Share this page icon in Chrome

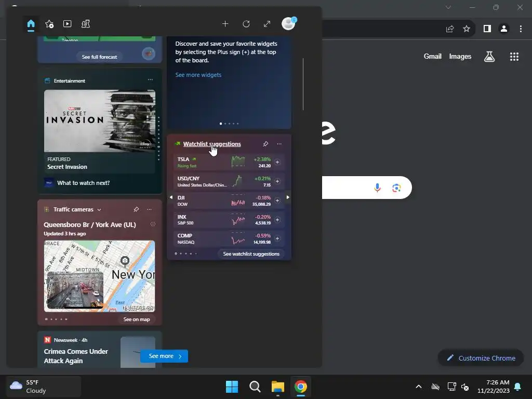(x=450, y=29)
